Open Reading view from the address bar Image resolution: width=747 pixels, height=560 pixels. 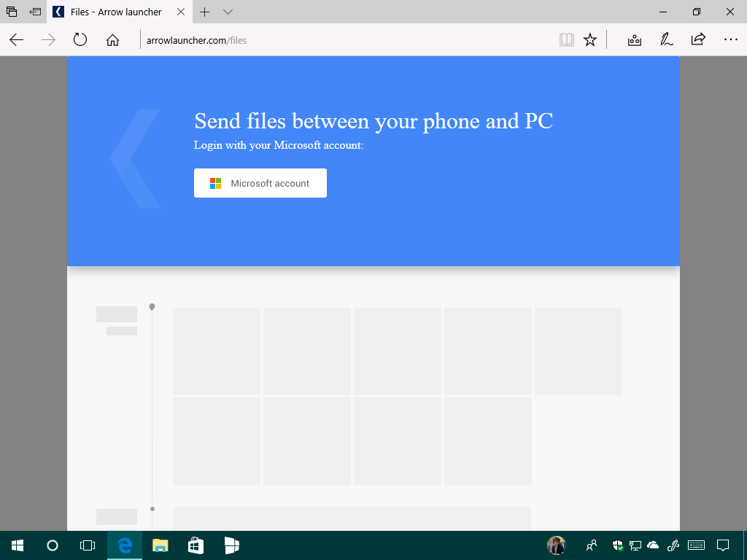click(566, 40)
